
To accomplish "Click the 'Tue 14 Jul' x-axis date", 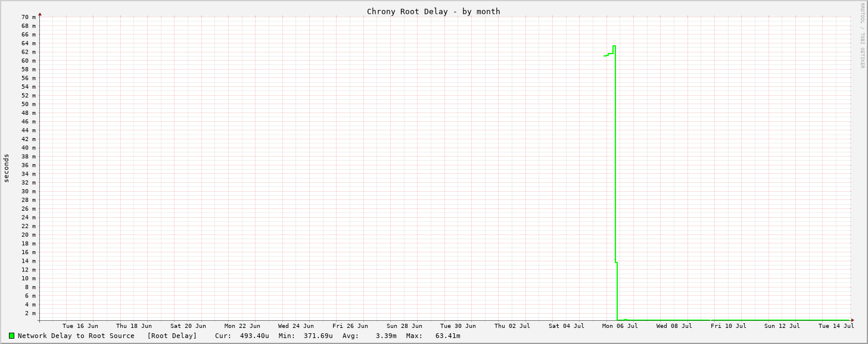I will click(836, 326).
